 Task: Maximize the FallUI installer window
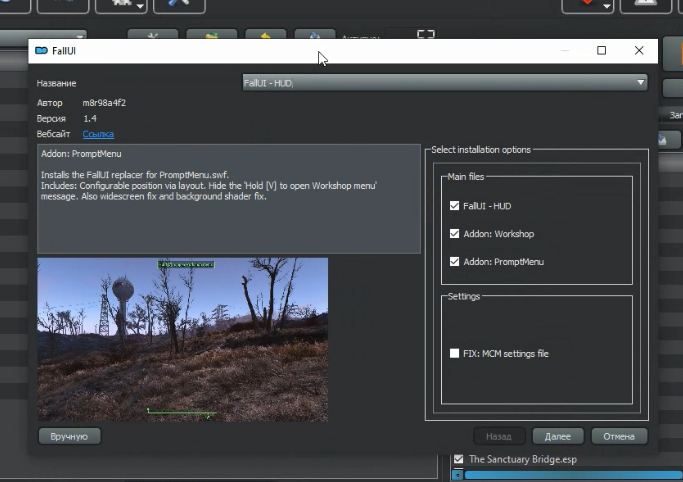[x=602, y=51]
